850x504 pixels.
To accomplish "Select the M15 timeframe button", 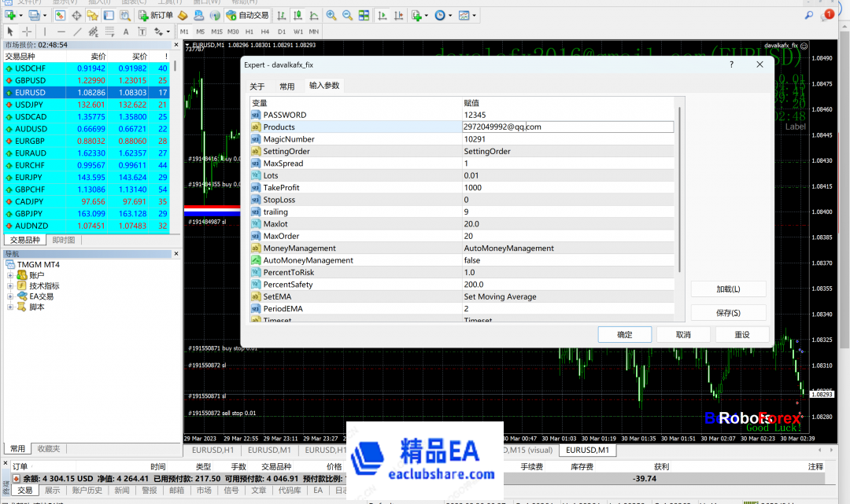I will 216,31.
